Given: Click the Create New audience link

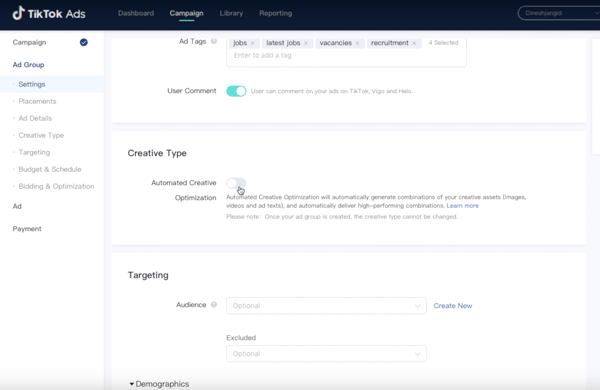Looking at the screenshot, I should tap(453, 306).
